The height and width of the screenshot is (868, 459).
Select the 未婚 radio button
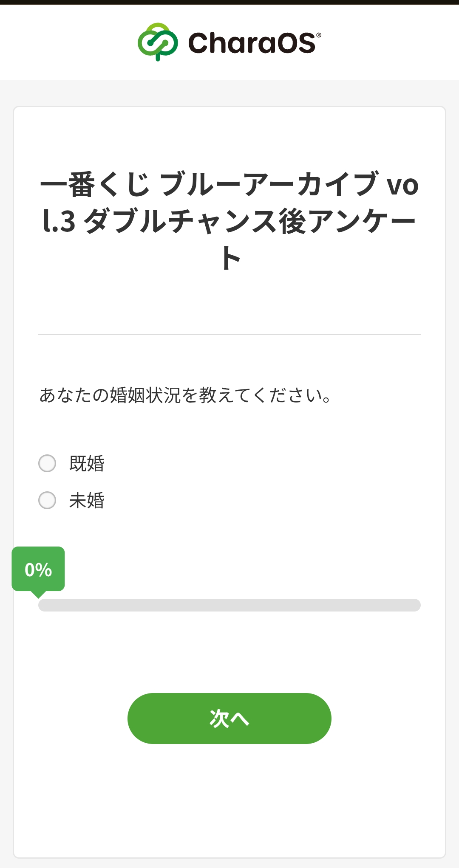click(47, 500)
